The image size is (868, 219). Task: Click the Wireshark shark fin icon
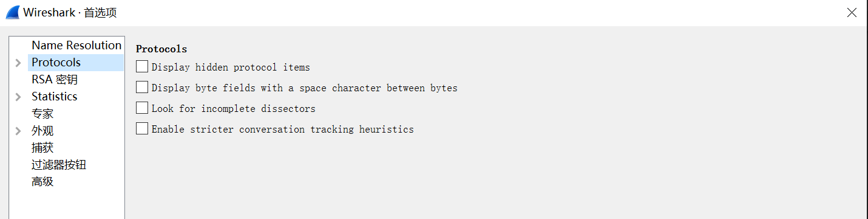12,12
